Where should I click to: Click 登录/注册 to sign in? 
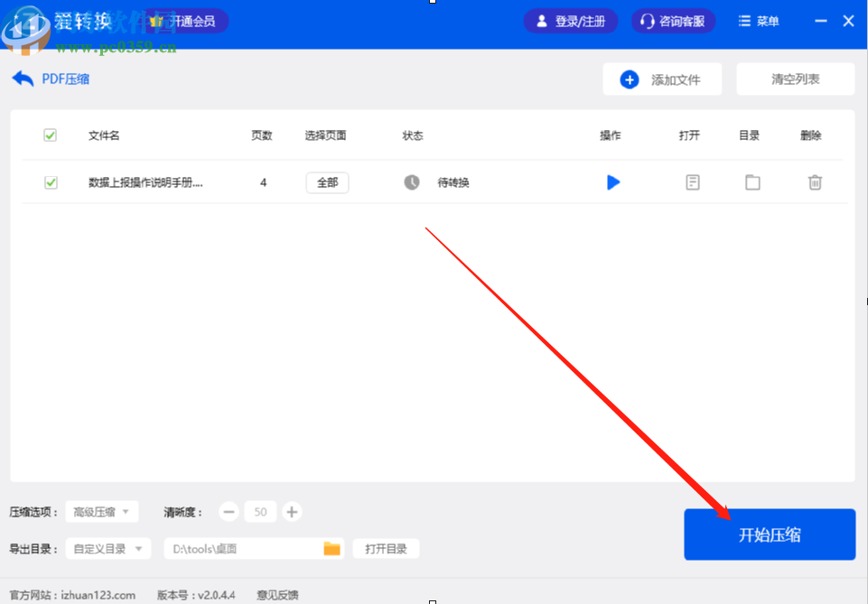[571, 22]
